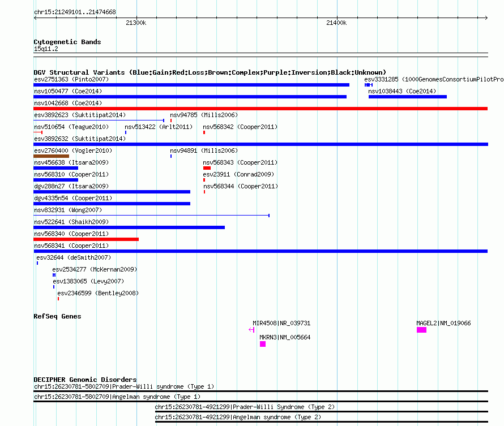Viewport: 504px width, 426px height.
Task: Click the DECIPHER Genomic Disorders track title
Action: [x=85, y=380]
